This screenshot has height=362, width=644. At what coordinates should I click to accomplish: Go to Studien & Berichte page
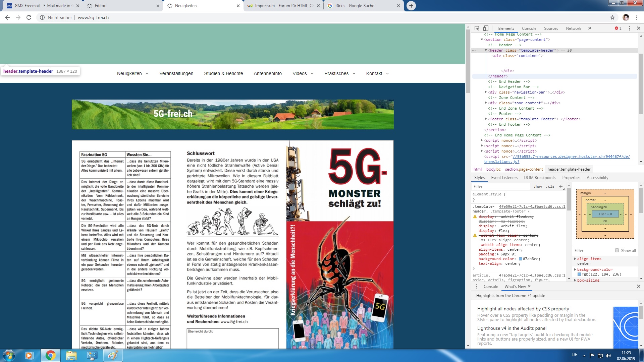223,73
